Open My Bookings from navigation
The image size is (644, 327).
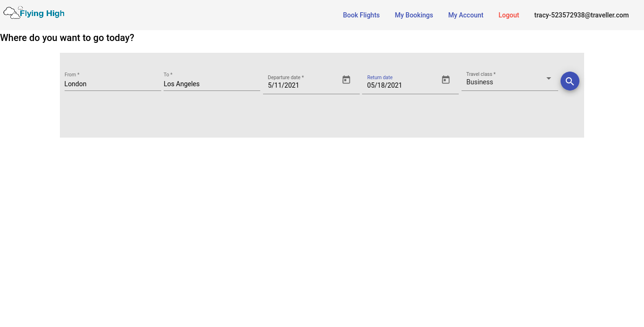[x=414, y=15]
